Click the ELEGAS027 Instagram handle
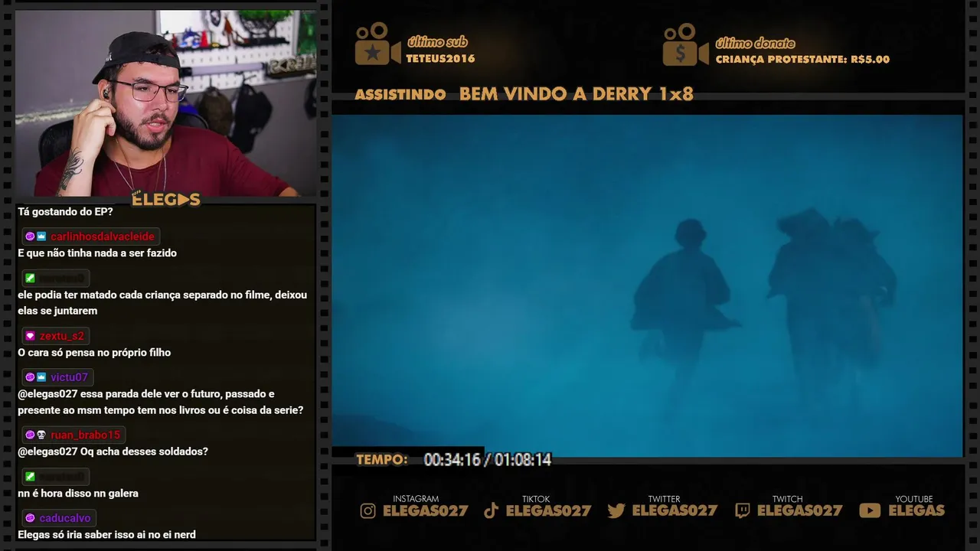Screen dimensions: 980x551 coord(425,510)
